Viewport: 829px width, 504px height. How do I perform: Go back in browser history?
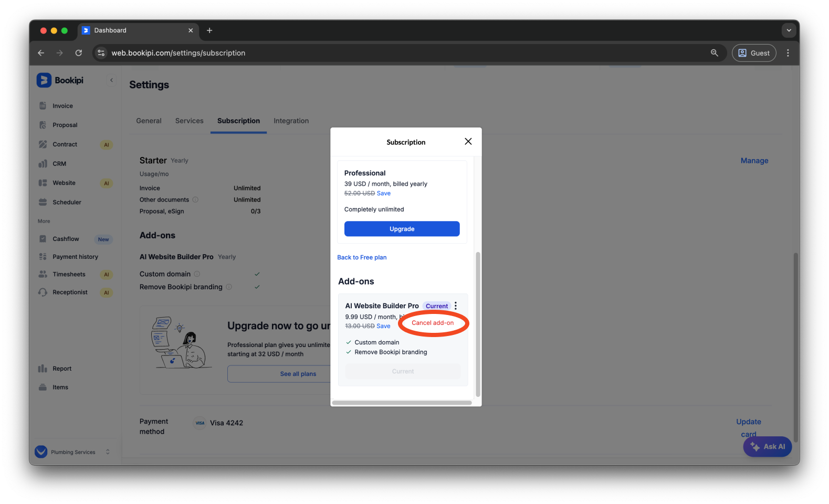(x=41, y=53)
